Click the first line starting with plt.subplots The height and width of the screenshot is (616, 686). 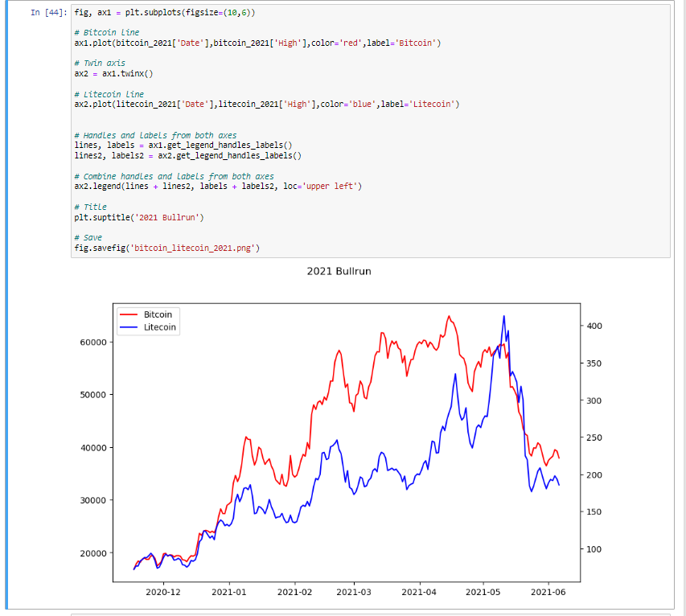(x=166, y=14)
